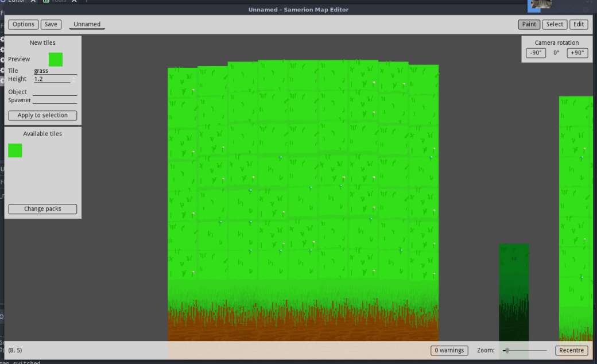The image size is (597, 364).
Task: Click the Height spinner arrows
Action: pos(74,79)
